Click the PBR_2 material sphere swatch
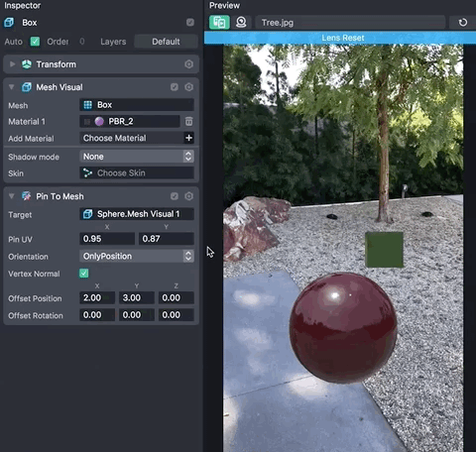Image resolution: width=476 pixels, height=452 pixels. (x=99, y=122)
